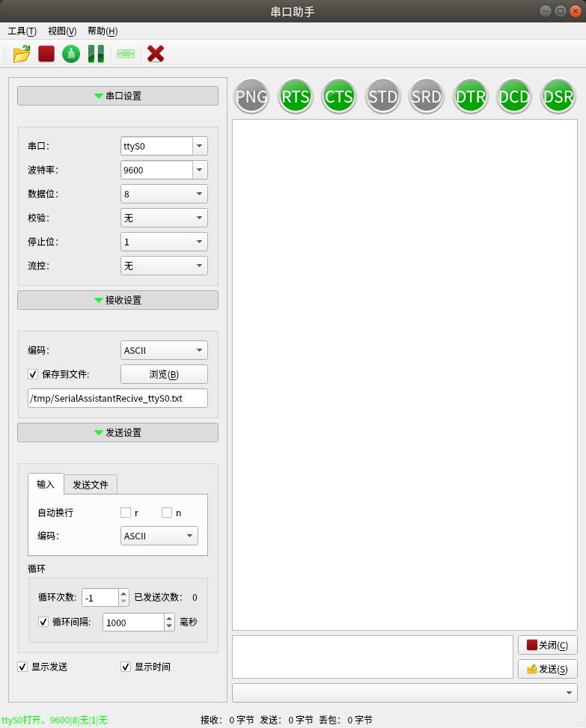Image resolution: width=586 pixels, height=728 pixels.
Task: Collapse the 发送设置 section
Action: pyautogui.click(x=117, y=432)
